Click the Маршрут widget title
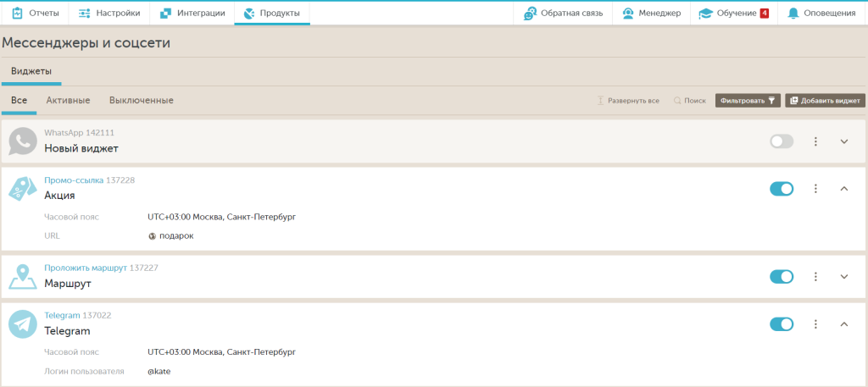Viewport: 868px width, 387px height. 68,283
